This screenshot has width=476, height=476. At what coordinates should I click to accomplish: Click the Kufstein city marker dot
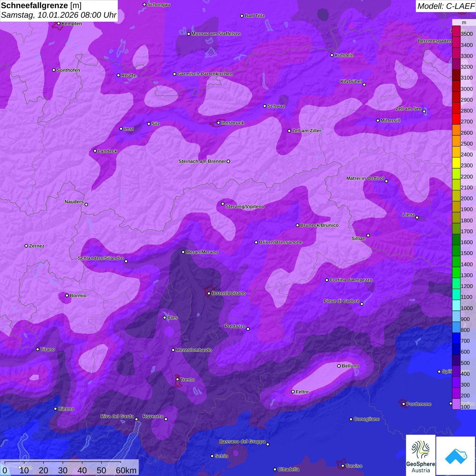click(x=332, y=55)
